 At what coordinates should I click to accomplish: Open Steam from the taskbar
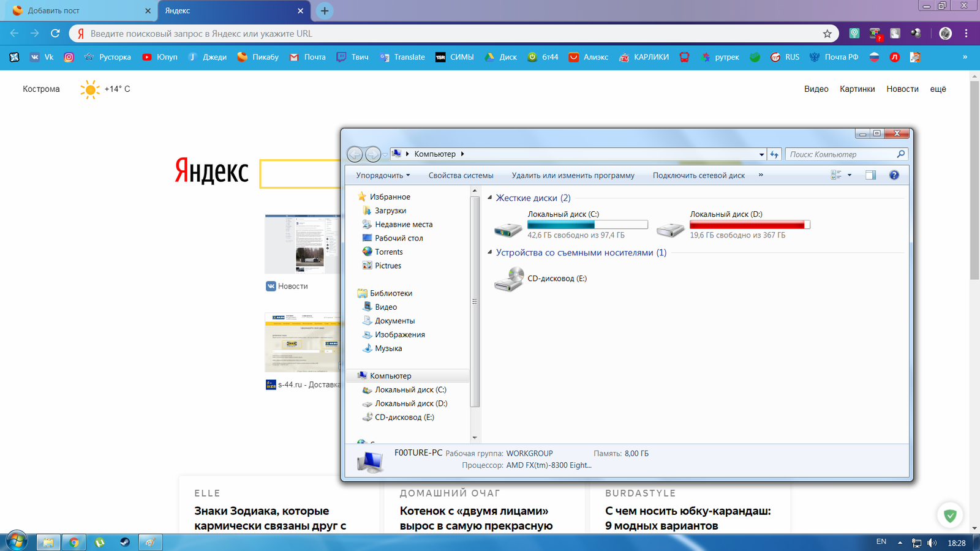[125, 542]
